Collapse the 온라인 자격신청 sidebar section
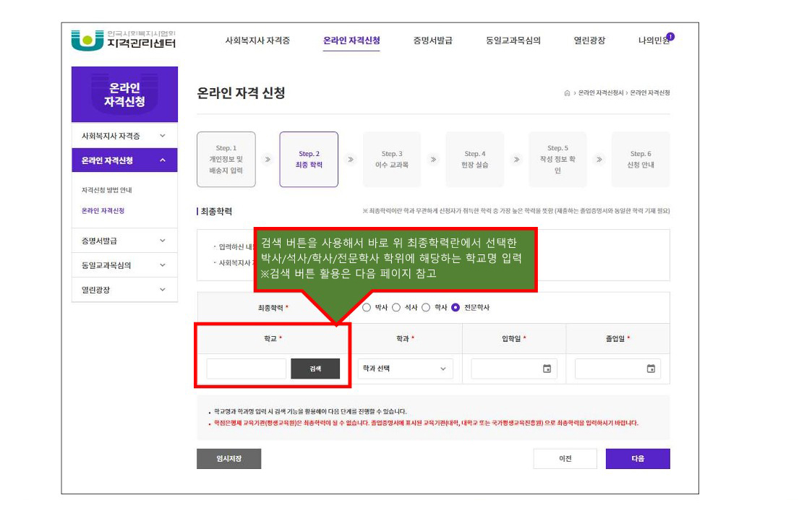Screen dimensions: 812x516 (x=124, y=160)
